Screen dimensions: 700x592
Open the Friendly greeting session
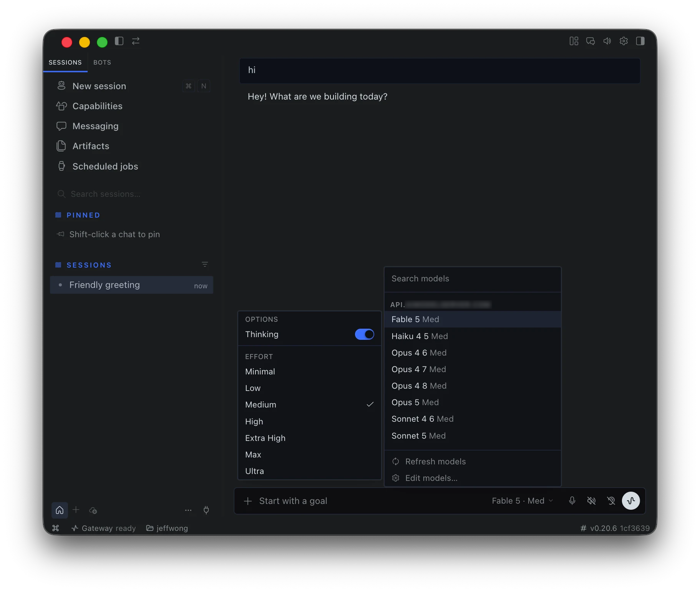pyautogui.click(x=131, y=285)
